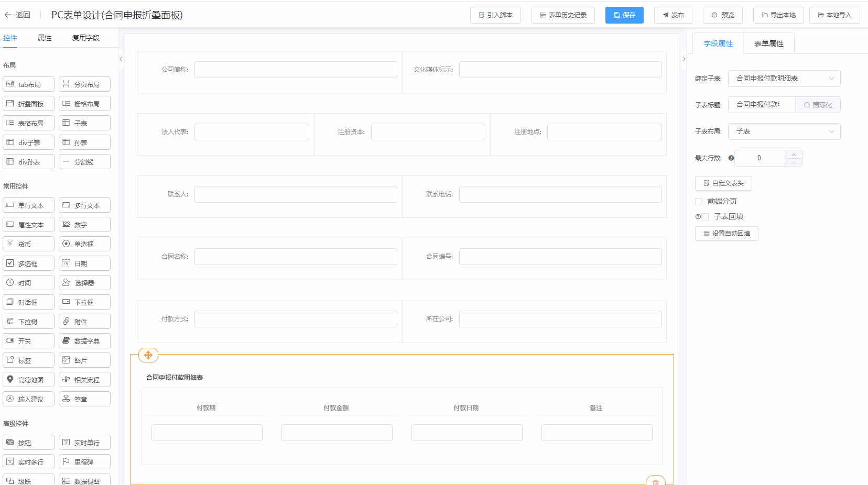This screenshot has width=868, height=485.
Task: Click the 自定义表头 button
Action: pyautogui.click(x=723, y=183)
